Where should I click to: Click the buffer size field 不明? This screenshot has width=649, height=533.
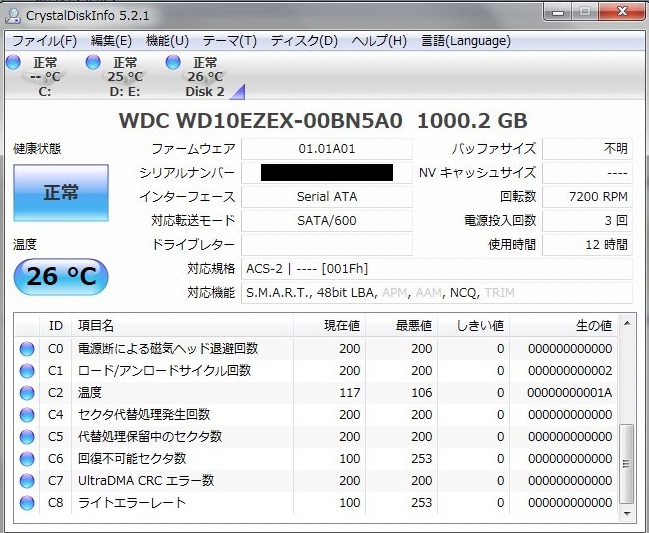tap(587, 149)
